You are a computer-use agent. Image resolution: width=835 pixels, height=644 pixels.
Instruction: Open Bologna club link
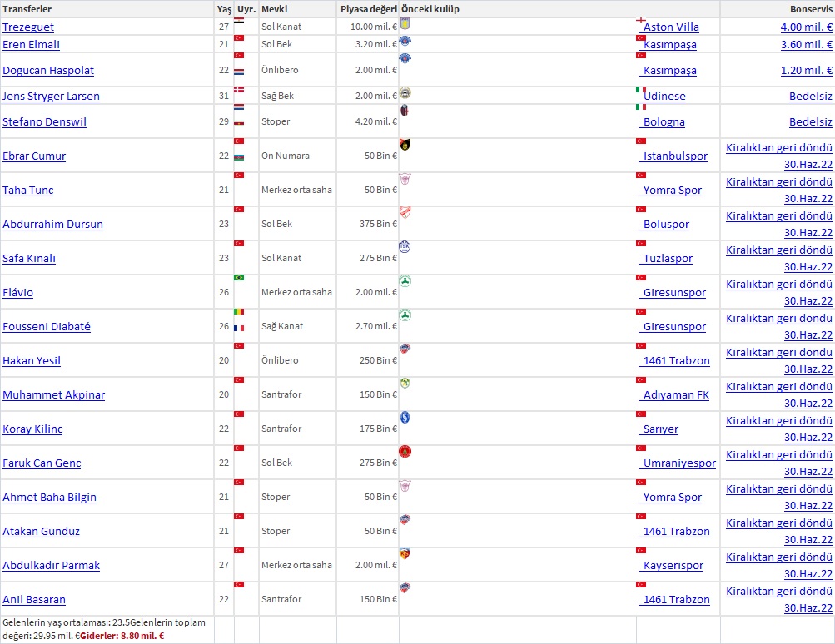pyautogui.click(x=664, y=121)
